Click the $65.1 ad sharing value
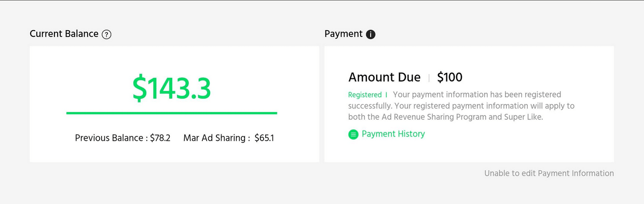Image resolution: width=644 pixels, height=204 pixels. click(264, 138)
